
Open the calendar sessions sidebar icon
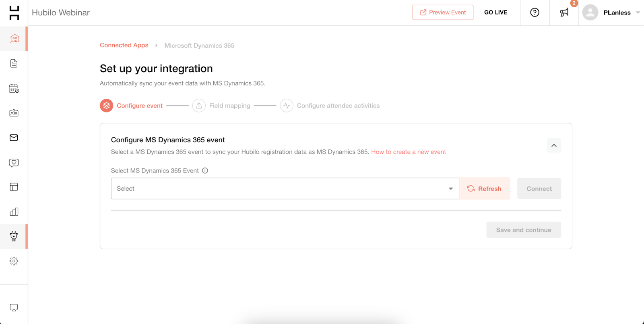click(14, 88)
